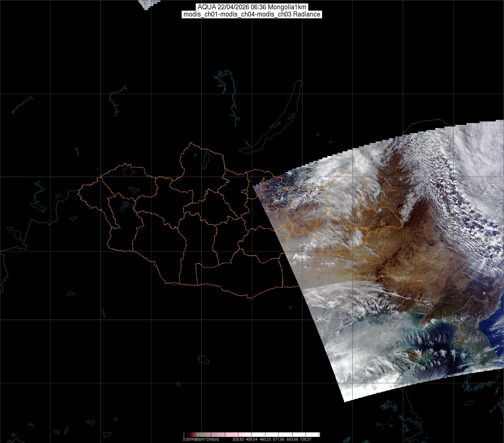Click the southernmost tip of Mongolia's border
The image size is (504, 443).
click(249, 298)
